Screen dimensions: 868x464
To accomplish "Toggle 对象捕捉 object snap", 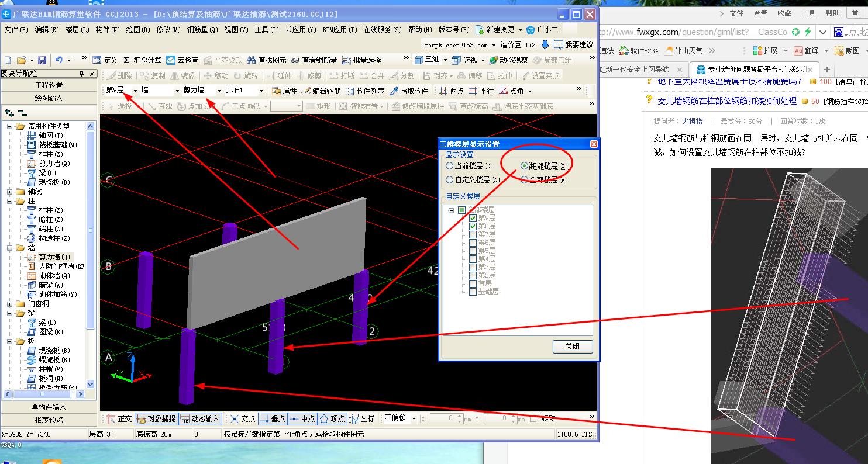I will click(156, 418).
